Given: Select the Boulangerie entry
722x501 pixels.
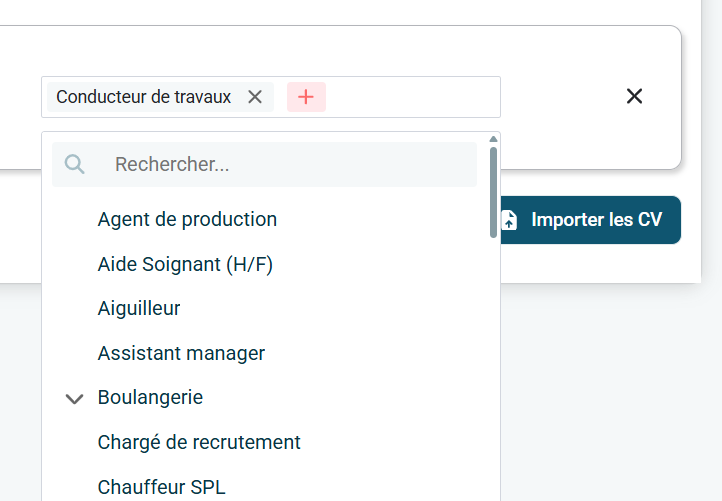Looking at the screenshot, I should click(x=150, y=397).
